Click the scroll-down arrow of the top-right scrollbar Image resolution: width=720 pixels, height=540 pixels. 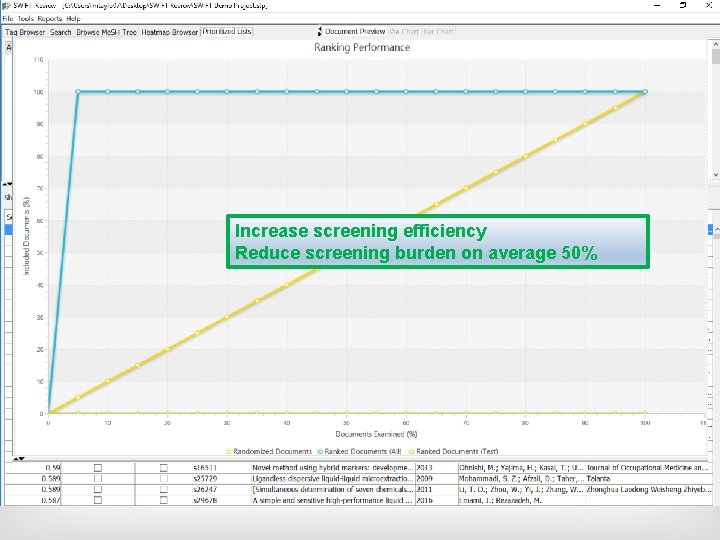pyautogui.click(x=715, y=174)
